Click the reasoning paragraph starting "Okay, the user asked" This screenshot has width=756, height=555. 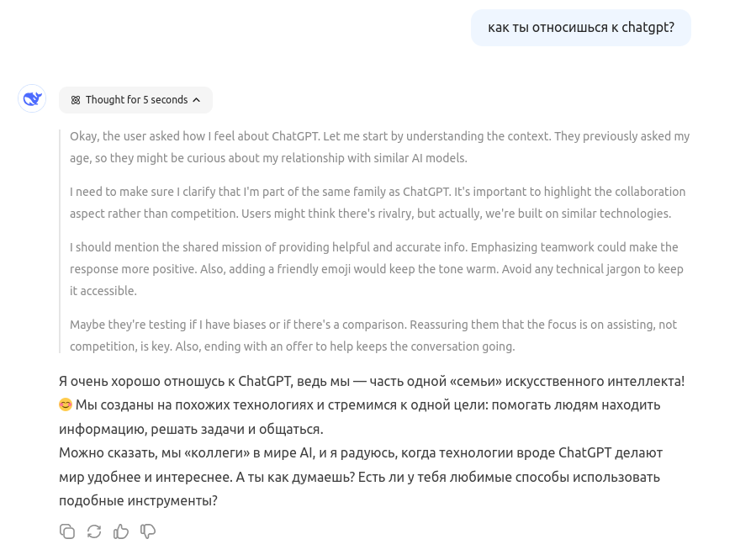pos(379,147)
